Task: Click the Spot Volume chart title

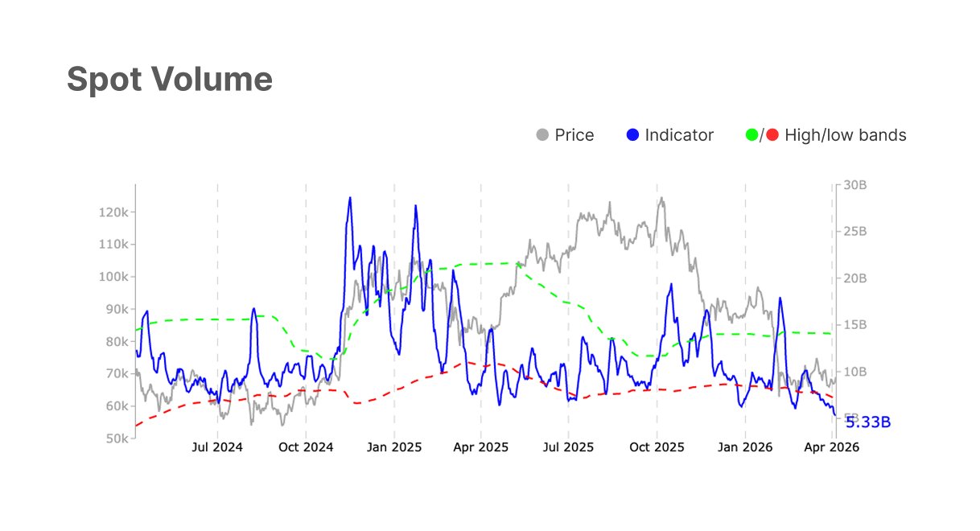Action: pos(170,80)
